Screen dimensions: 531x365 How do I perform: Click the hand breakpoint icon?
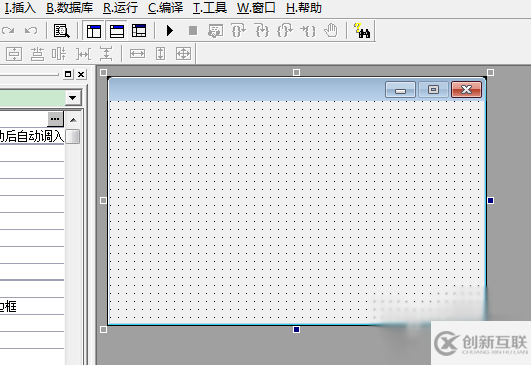pyautogui.click(x=331, y=31)
